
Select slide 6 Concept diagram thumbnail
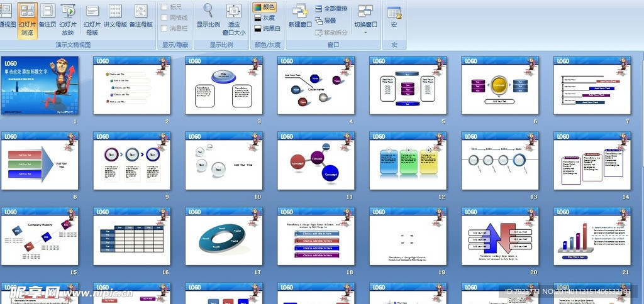(499, 85)
